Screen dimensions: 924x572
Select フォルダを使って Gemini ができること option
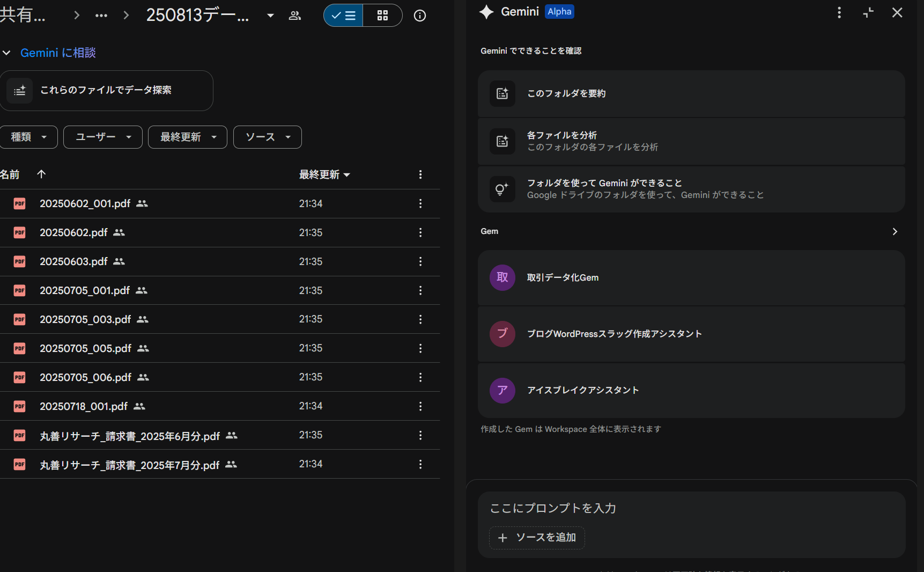[x=691, y=189]
